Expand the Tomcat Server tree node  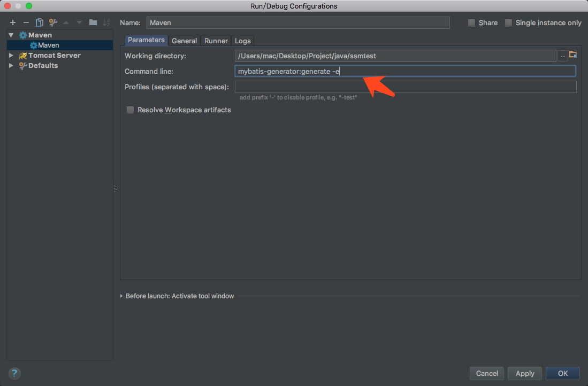coord(11,55)
